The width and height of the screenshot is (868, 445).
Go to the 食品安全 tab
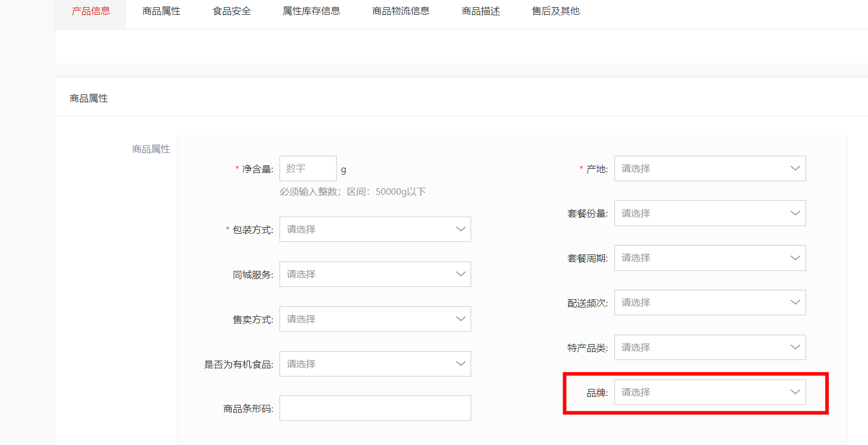pos(232,11)
